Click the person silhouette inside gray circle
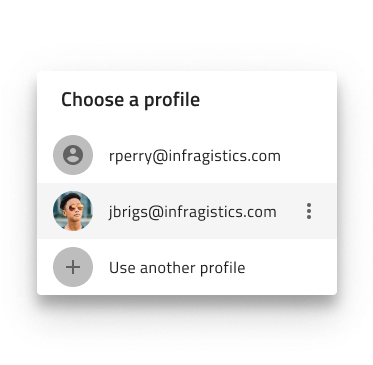The height and width of the screenshot is (365, 373). (73, 155)
